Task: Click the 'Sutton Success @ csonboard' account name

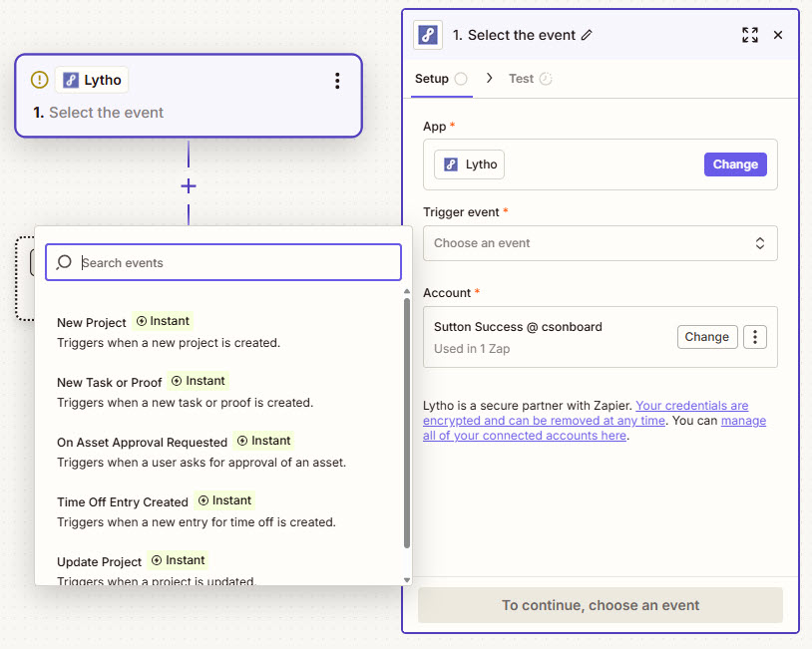Action: (x=518, y=327)
